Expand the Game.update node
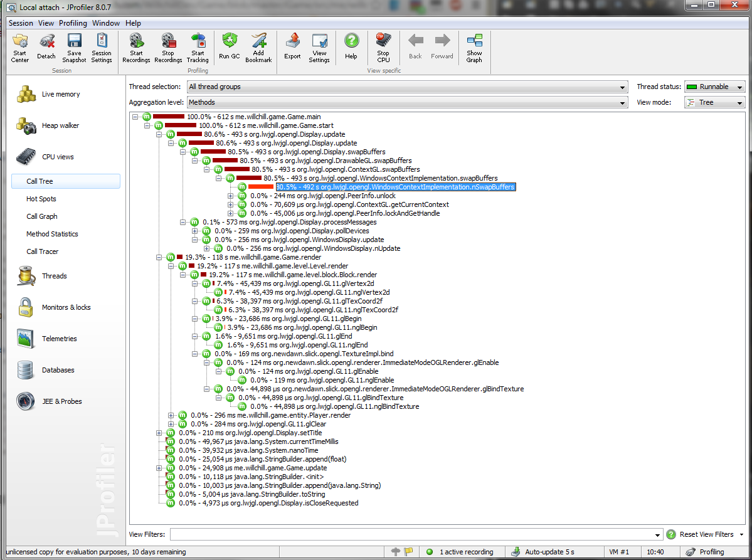The width and height of the screenshot is (752, 560). point(159,468)
